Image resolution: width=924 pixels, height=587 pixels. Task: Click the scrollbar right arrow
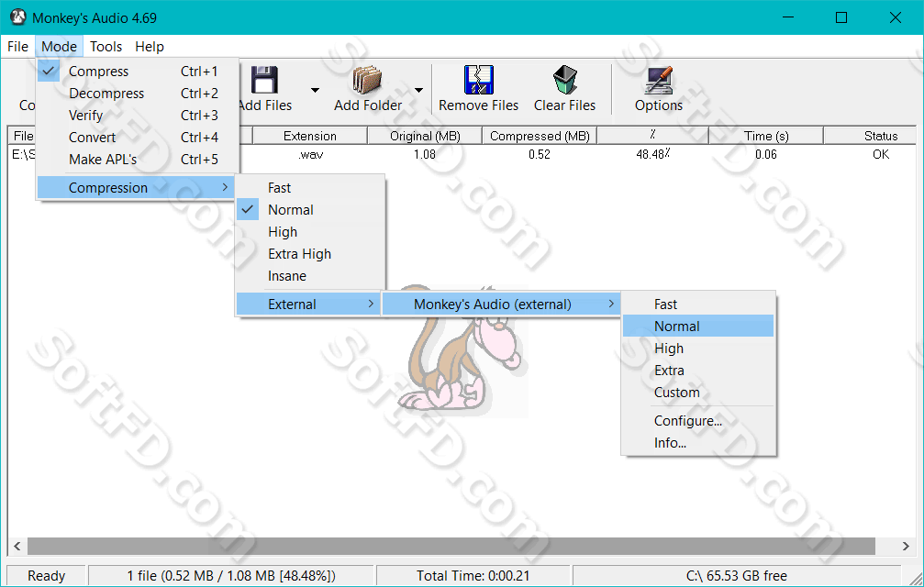906,547
